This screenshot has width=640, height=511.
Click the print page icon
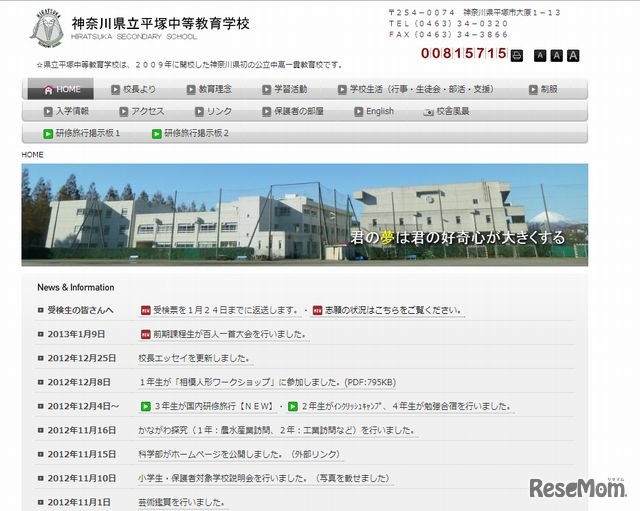[517, 55]
